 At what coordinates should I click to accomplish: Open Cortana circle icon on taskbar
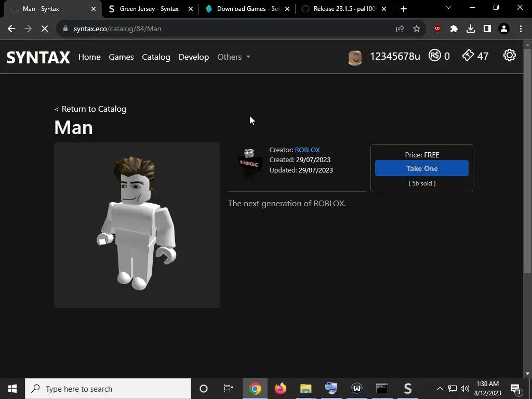(204, 389)
